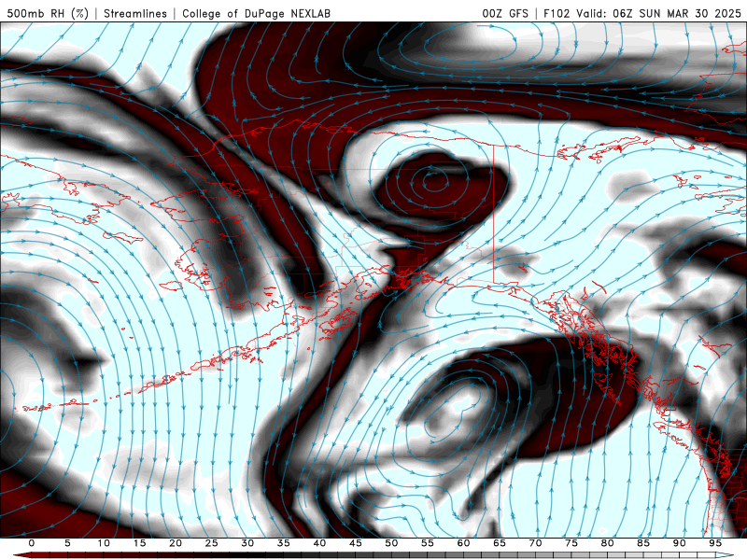Click the color bar label '40'
The height and width of the screenshot is (560, 747).
pos(319,543)
